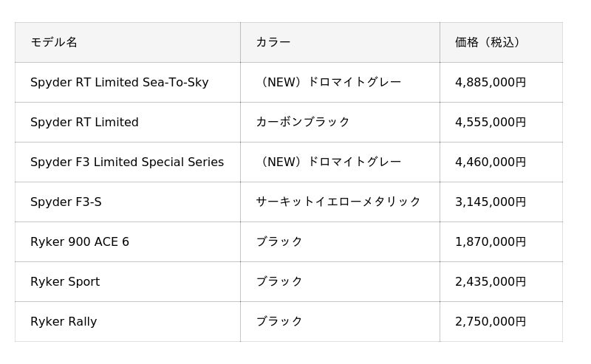Click the Ryker 900 ACE 6 cell
591x364 pixels.
point(128,242)
